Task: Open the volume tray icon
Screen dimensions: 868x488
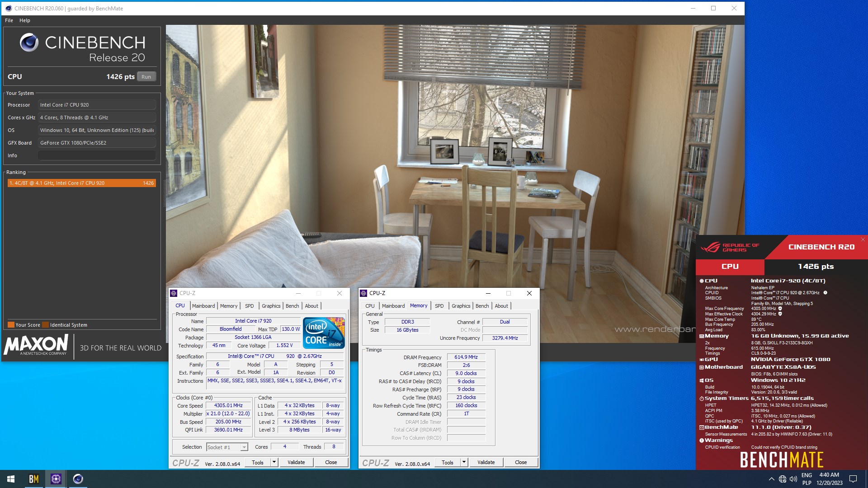Action: coord(793,479)
